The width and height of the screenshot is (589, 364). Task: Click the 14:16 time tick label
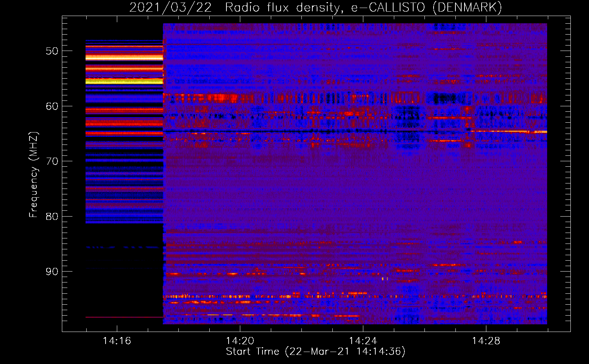(117, 341)
